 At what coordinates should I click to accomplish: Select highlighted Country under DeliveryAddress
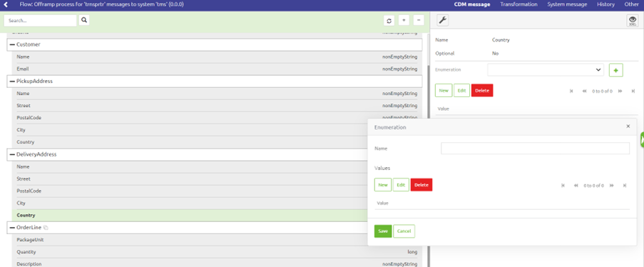point(217,215)
